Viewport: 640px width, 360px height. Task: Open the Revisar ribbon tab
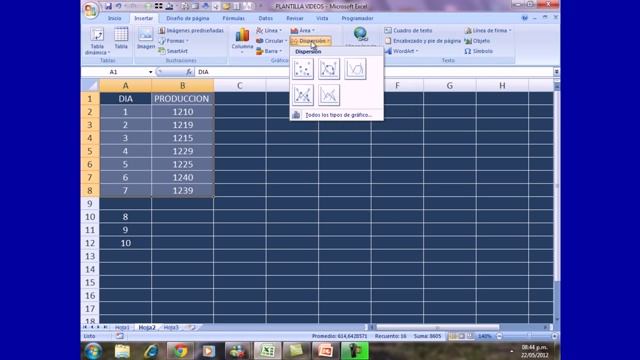tap(295, 18)
